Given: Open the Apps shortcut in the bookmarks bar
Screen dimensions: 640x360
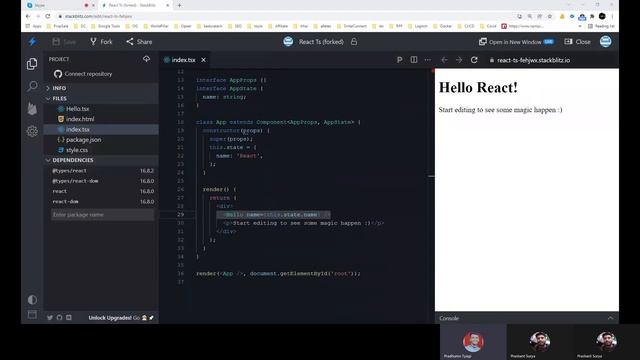Looking at the screenshot, I should click(x=33, y=26).
